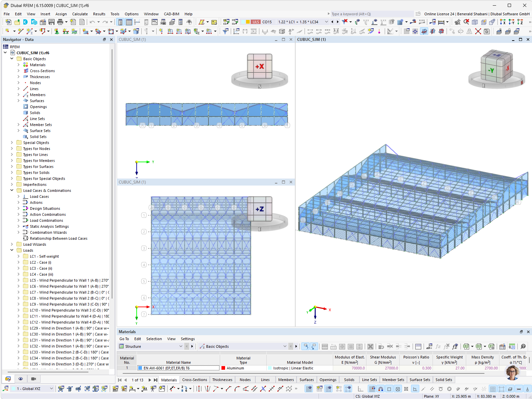This screenshot has height=399, width=532.
Task: Open the load combination dropdown
Action: (x=326, y=22)
